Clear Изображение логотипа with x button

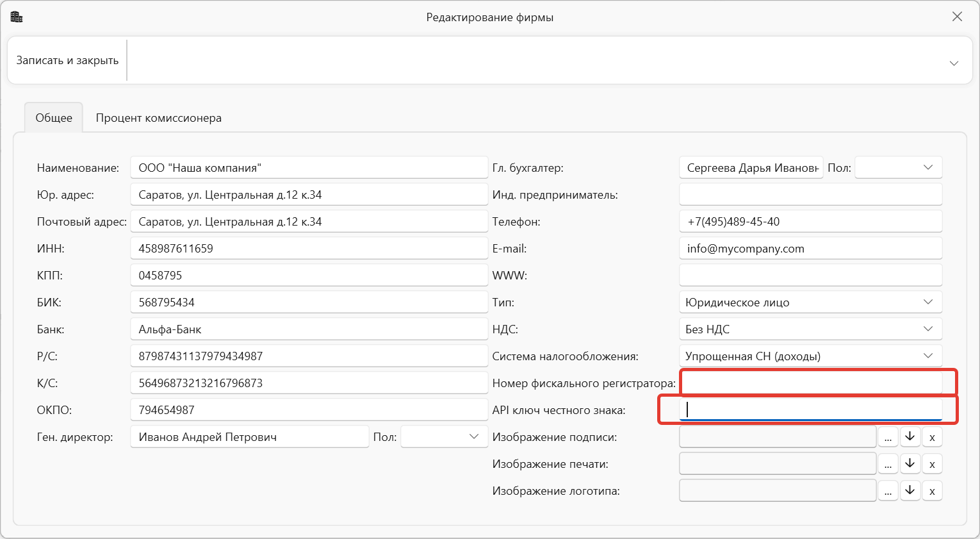click(932, 491)
